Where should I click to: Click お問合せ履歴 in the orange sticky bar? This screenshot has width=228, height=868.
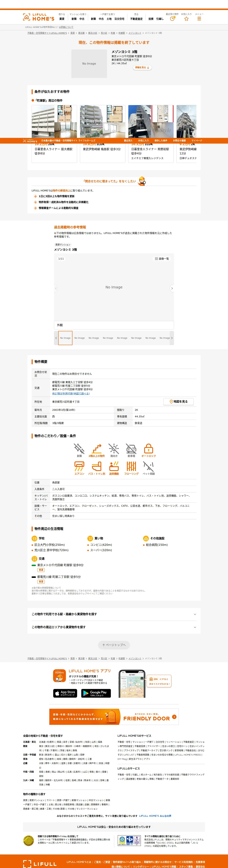tap(179, 141)
